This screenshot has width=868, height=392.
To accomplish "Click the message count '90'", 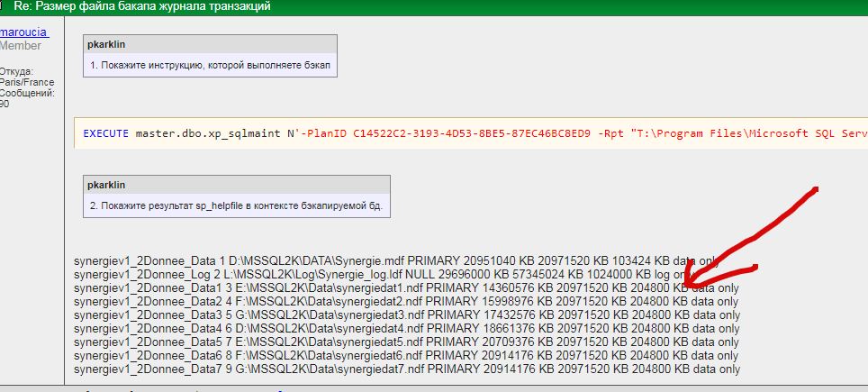I will [x=5, y=104].
